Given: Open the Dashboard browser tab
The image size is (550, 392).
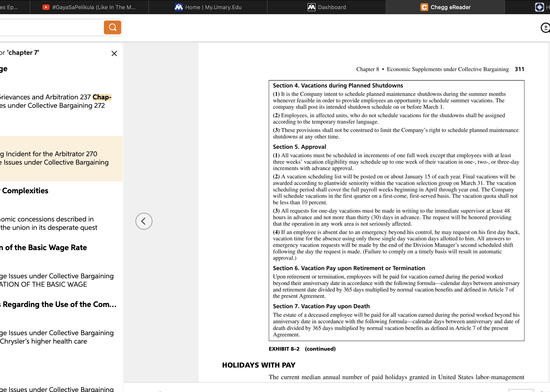Looking at the screenshot, I should coord(327,7).
